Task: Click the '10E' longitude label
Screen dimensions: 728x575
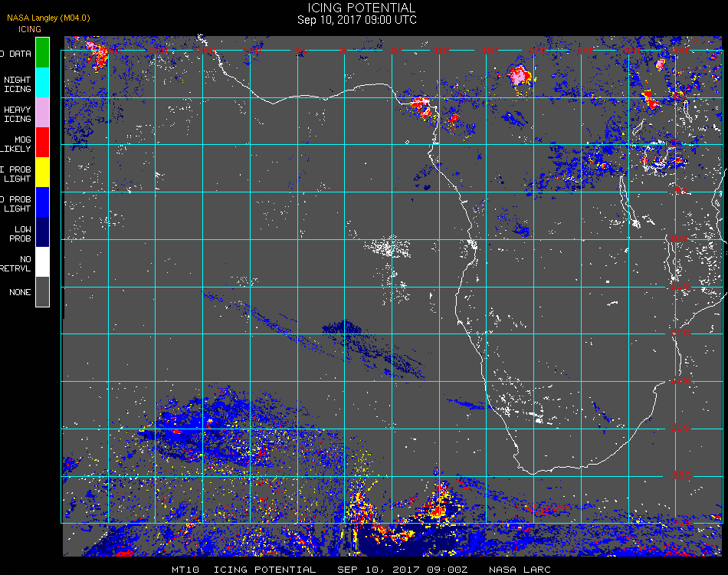Action: 442,51
